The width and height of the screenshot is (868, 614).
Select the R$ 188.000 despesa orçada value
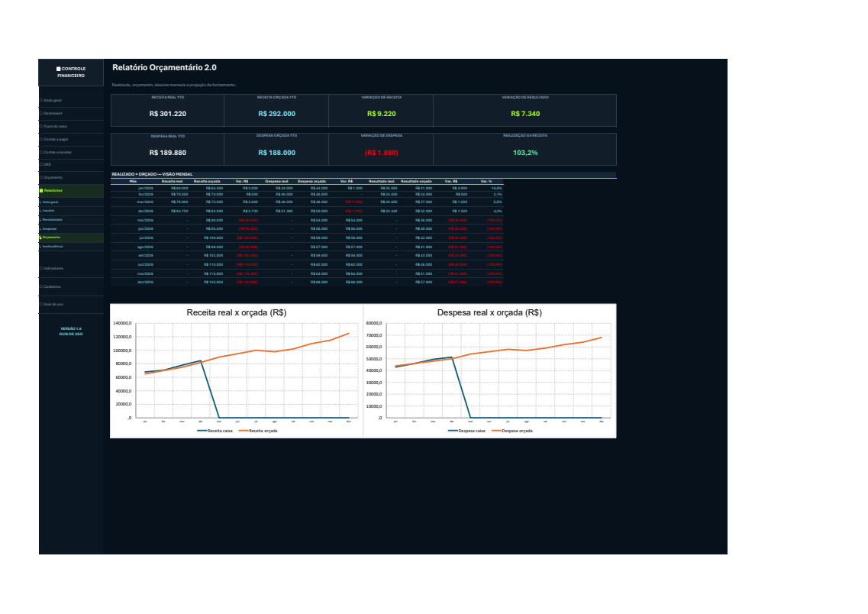(x=277, y=153)
